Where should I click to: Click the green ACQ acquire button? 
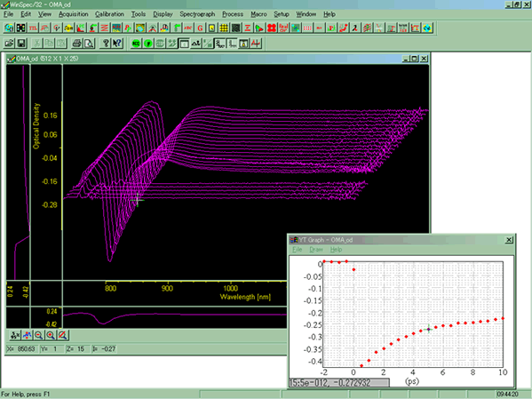136,44
